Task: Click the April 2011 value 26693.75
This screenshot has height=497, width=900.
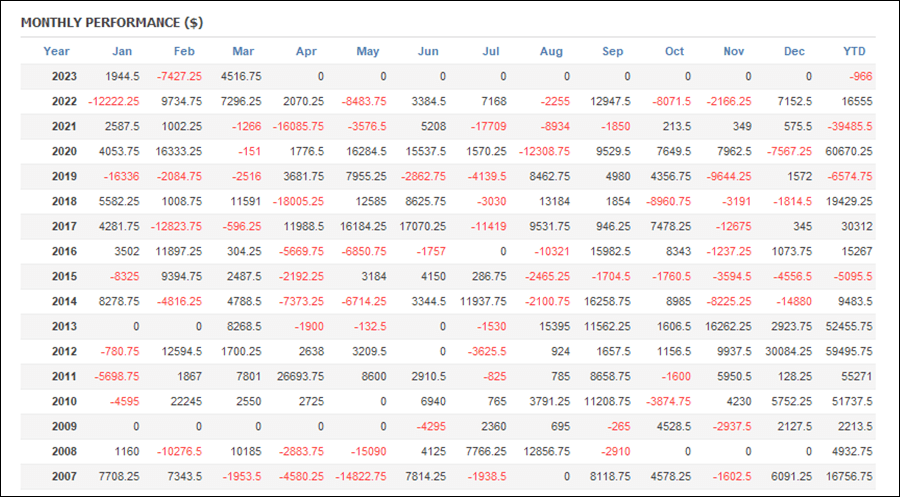Action: point(300,376)
